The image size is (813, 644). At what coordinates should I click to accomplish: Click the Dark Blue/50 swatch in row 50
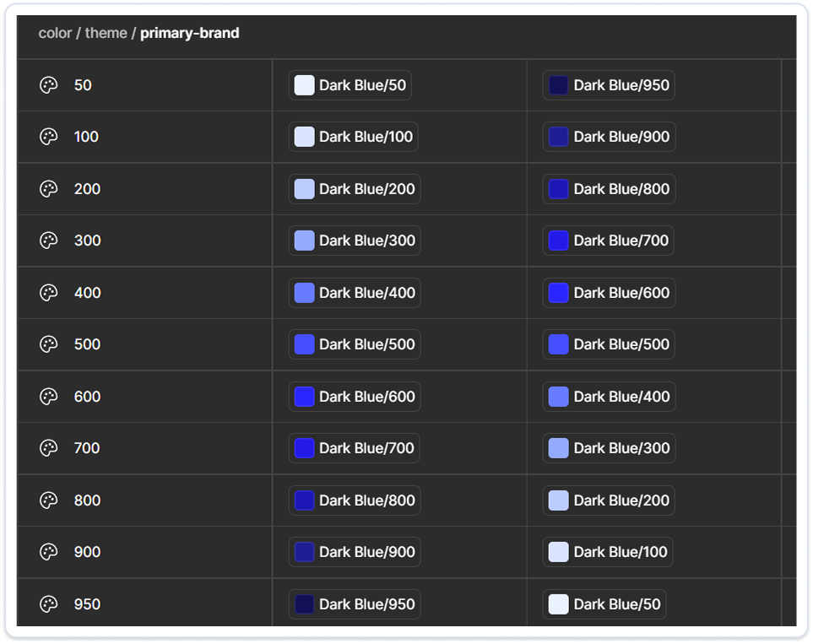tap(305, 85)
